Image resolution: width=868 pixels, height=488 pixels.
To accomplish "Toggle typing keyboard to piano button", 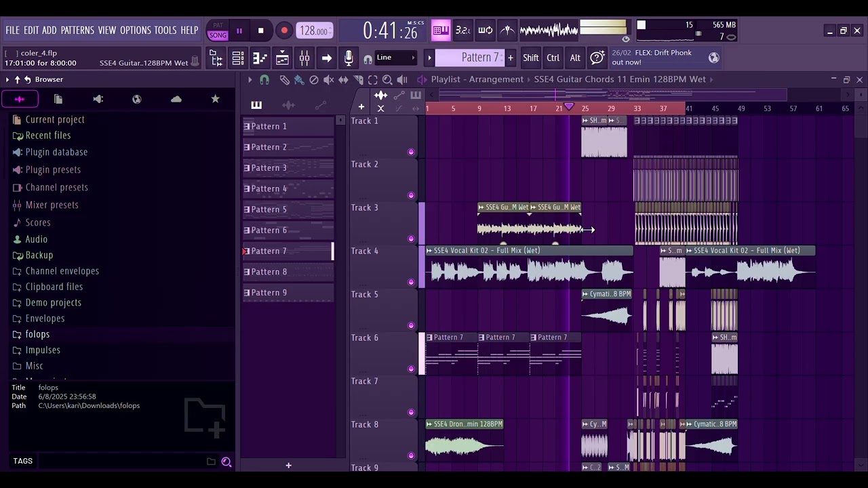I will tap(441, 30).
